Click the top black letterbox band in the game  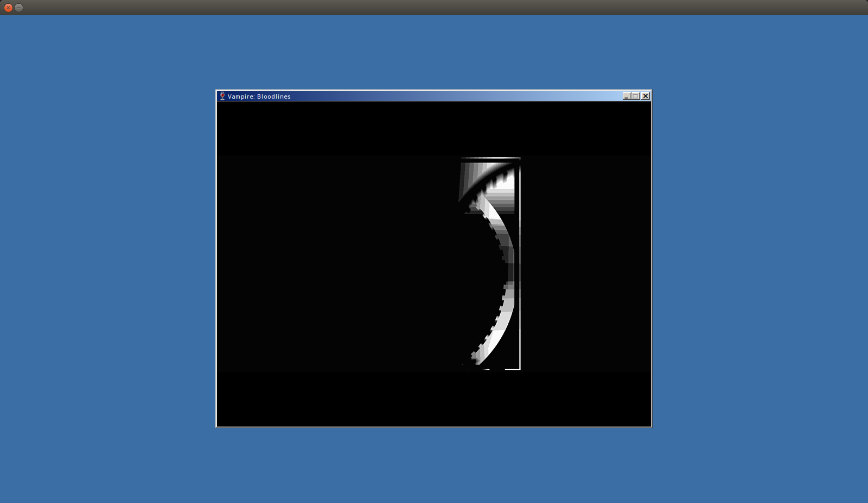(x=434, y=128)
